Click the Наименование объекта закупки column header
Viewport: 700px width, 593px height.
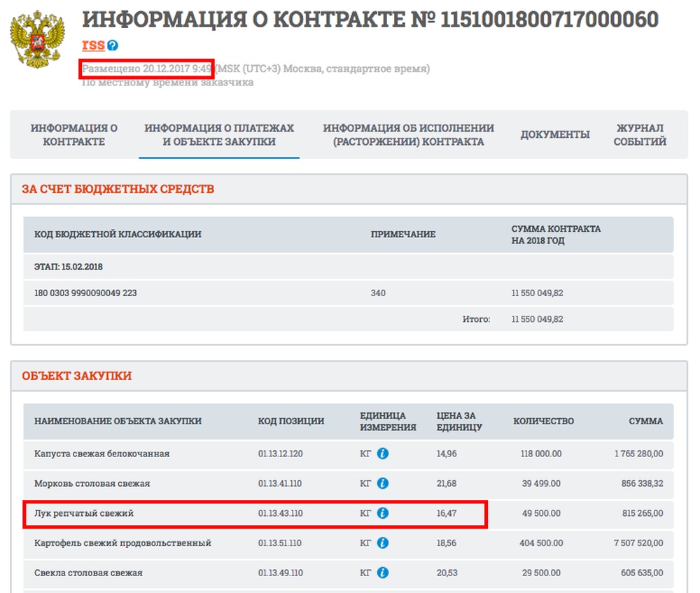coord(118,421)
